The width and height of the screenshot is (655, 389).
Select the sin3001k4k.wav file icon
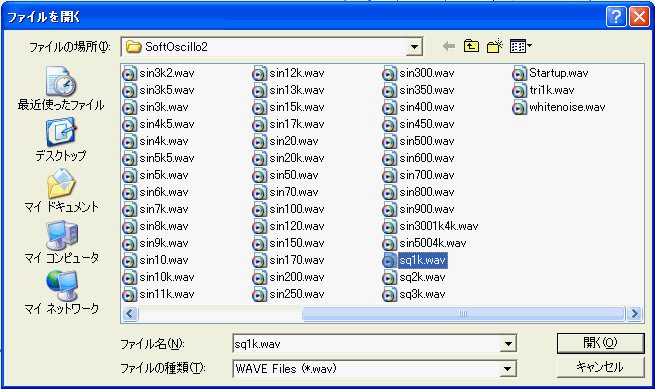(389, 226)
